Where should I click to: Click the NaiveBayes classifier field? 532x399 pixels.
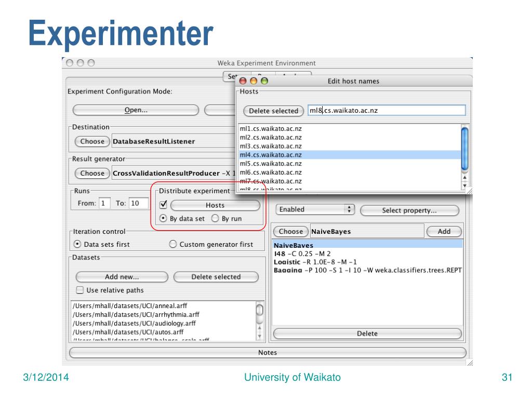click(367, 231)
